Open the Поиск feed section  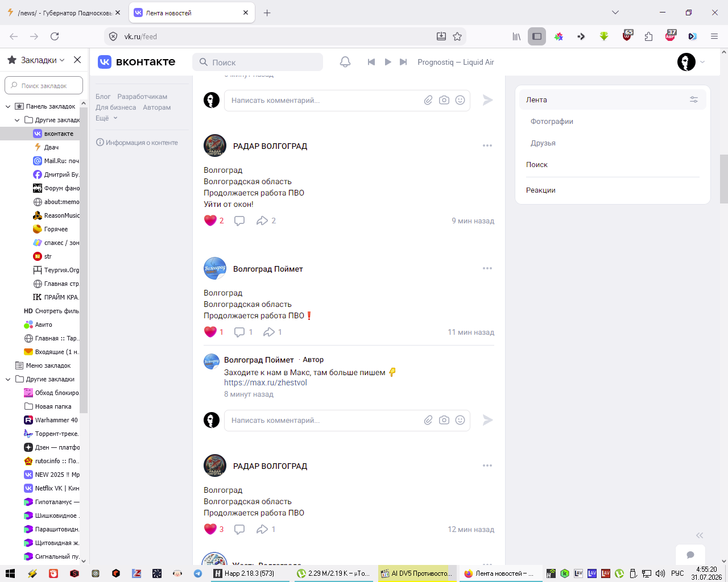[537, 165]
